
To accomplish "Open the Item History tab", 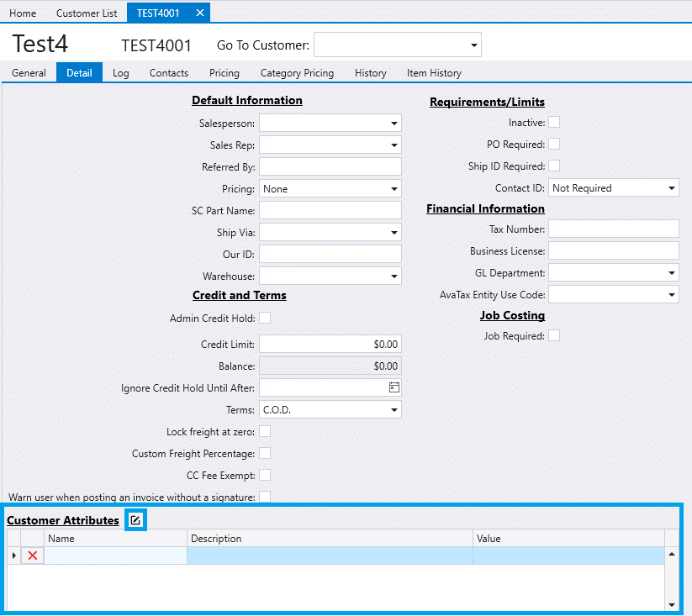I will (x=434, y=73).
